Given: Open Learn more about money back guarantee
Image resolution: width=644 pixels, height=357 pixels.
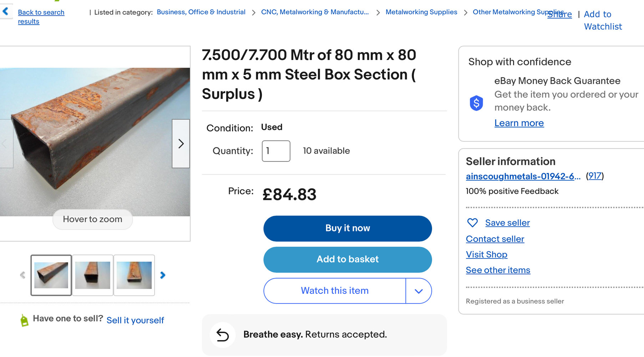Looking at the screenshot, I should click(519, 123).
